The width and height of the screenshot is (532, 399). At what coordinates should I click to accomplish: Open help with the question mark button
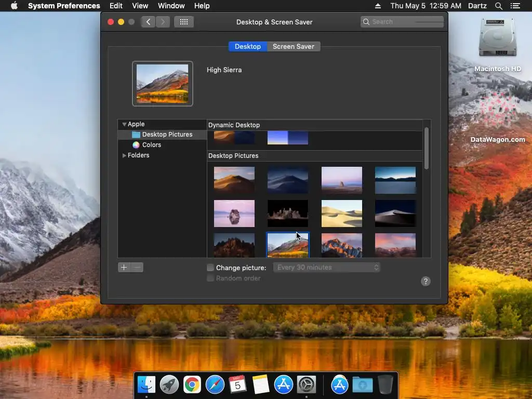click(x=425, y=281)
